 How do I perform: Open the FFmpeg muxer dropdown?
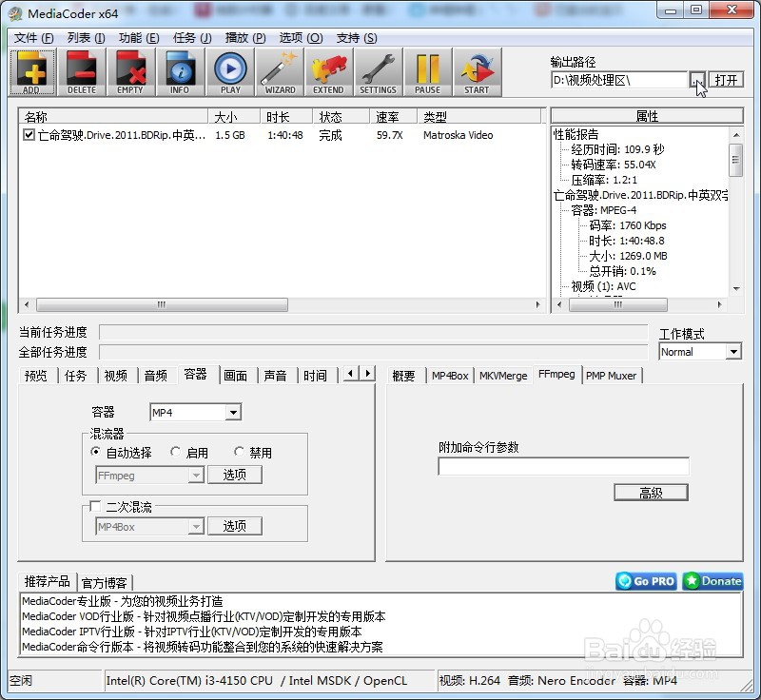(196, 475)
